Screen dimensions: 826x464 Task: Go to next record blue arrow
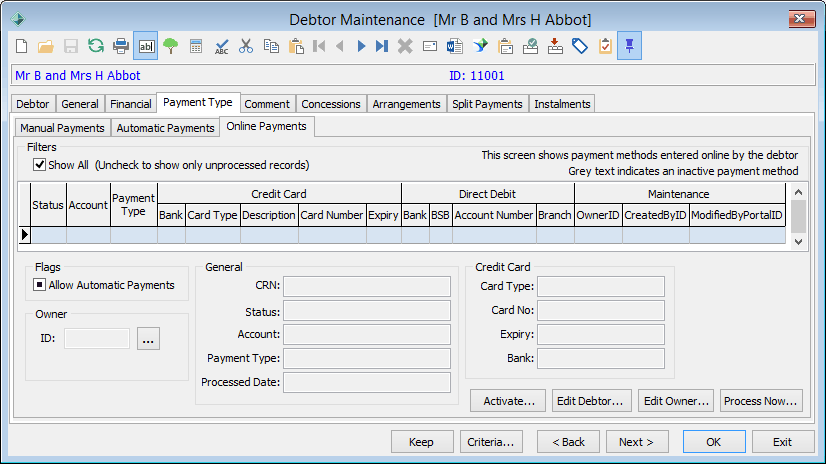point(361,46)
